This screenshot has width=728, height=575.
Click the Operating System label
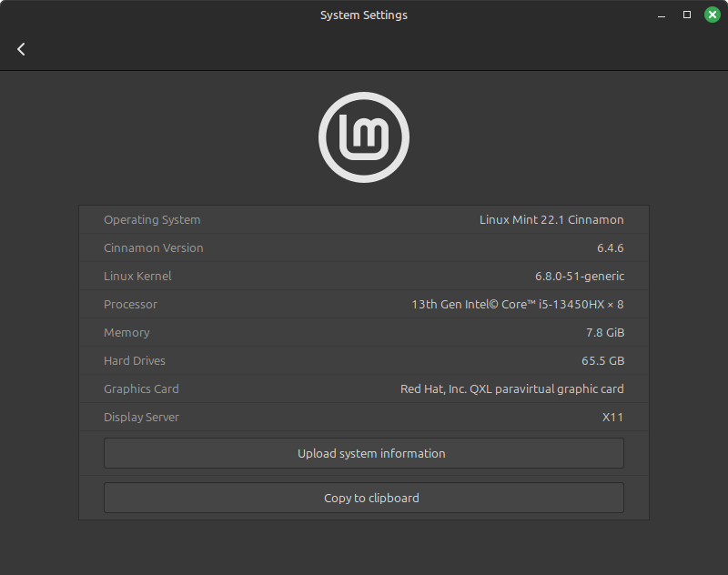(x=152, y=219)
